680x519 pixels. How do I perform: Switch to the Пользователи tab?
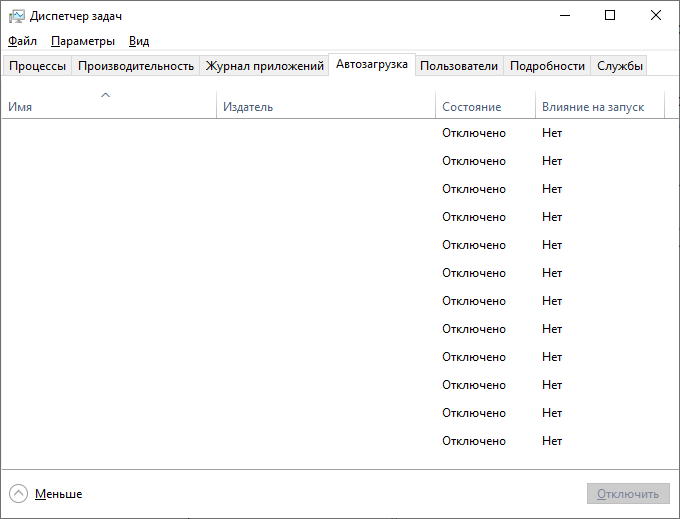point(459,66)
